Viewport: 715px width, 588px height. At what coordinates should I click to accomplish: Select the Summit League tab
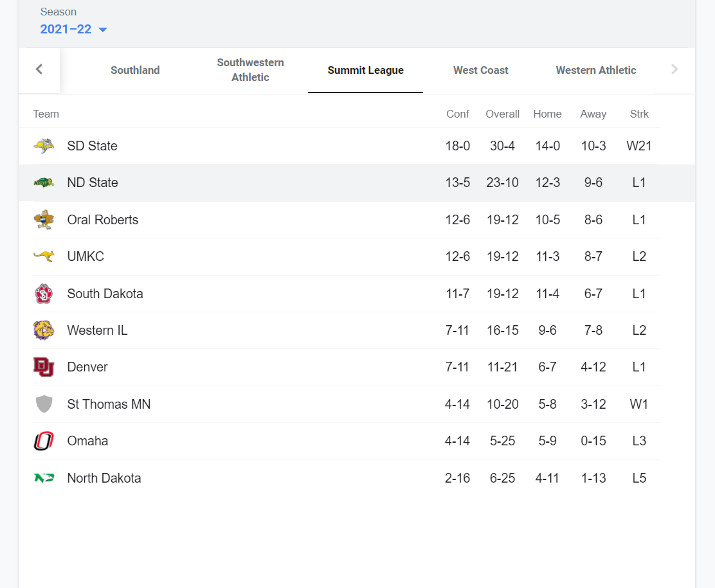pos(366,70)
